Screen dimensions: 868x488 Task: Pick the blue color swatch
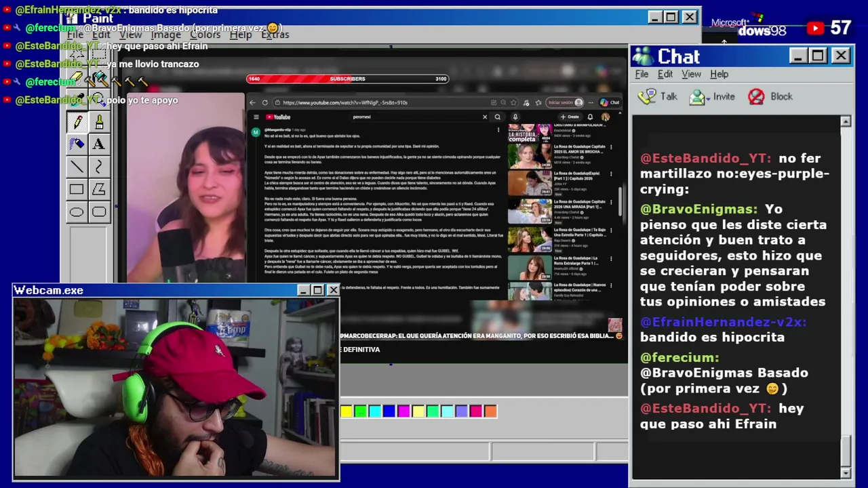pos(389,411)
